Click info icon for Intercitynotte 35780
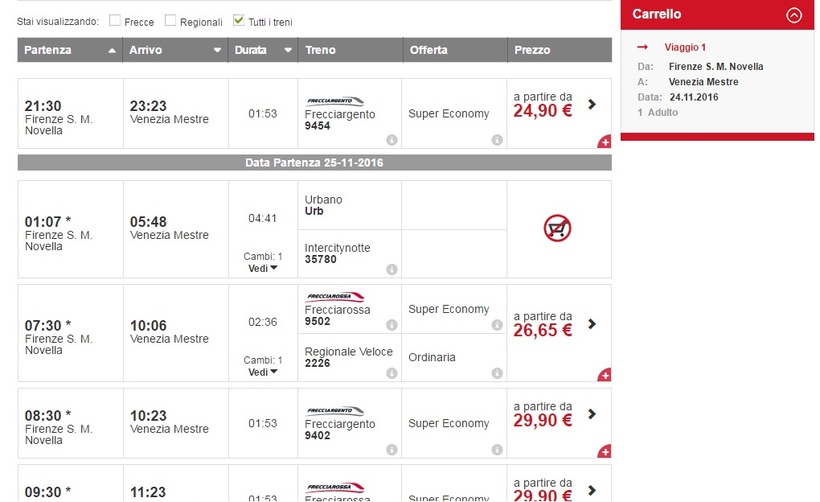Viewport: 820px width, 502px height. [x=392, y=269]
